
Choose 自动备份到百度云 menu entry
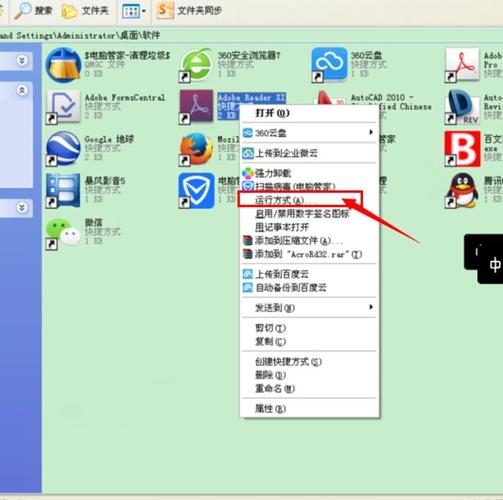coord(310,288)
